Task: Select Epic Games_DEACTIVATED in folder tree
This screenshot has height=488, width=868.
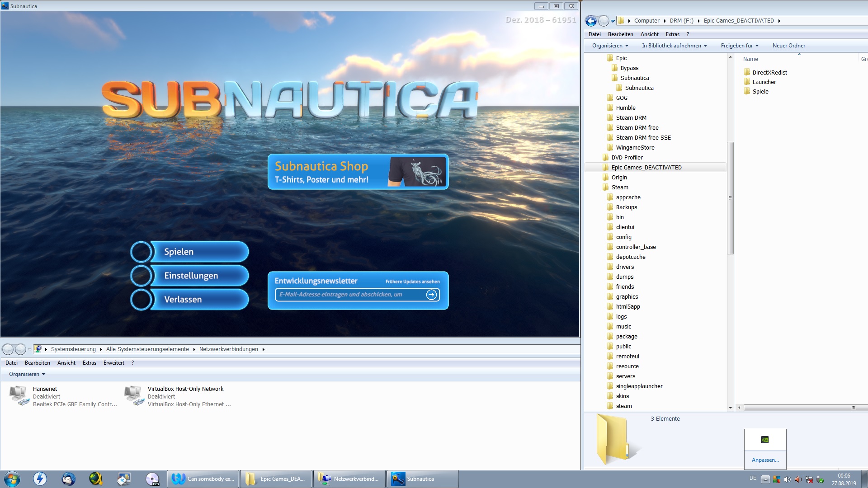Action: point(656,168)
